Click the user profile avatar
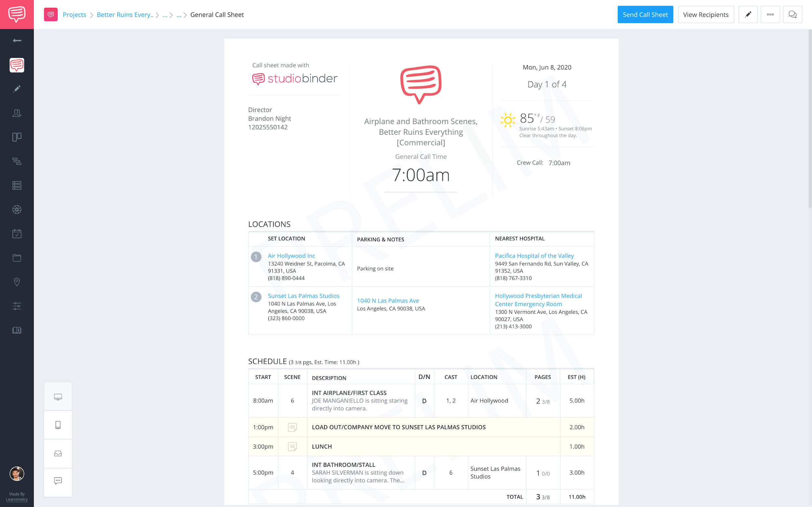 tap(17, 474)
